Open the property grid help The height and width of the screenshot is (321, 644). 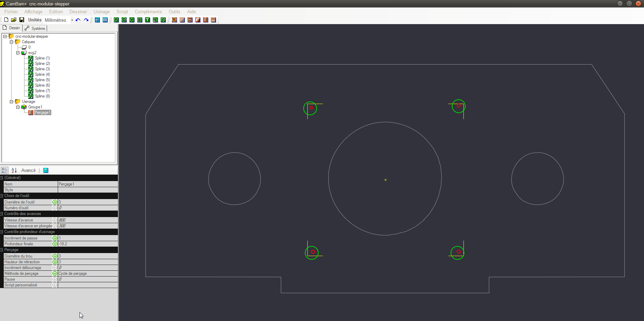[46, 170]
